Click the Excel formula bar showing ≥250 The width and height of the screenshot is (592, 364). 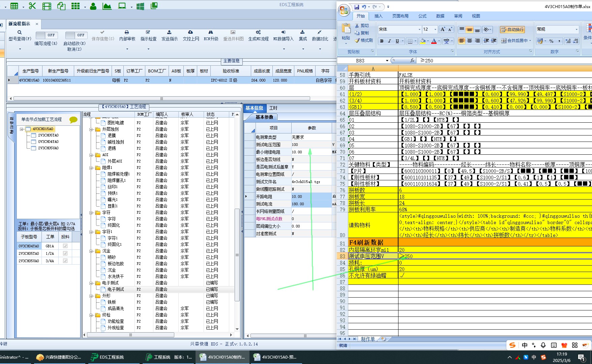[505, 61]
